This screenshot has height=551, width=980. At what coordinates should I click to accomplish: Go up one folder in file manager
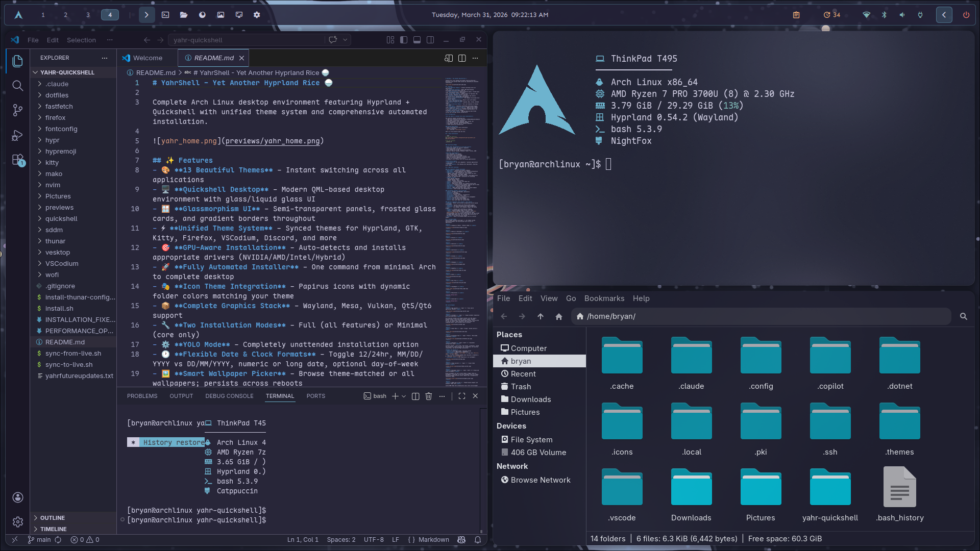point(541,316)
